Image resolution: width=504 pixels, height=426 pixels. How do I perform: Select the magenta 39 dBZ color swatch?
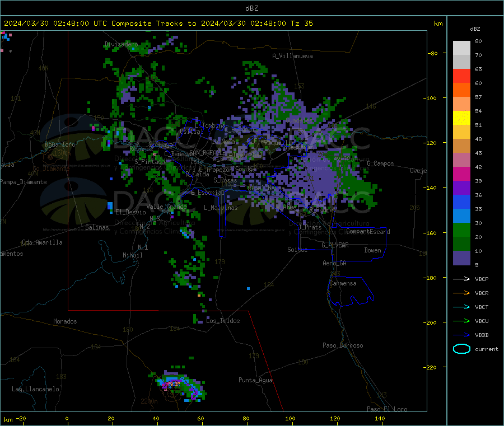pyautogui.click(x=461, y=174)
